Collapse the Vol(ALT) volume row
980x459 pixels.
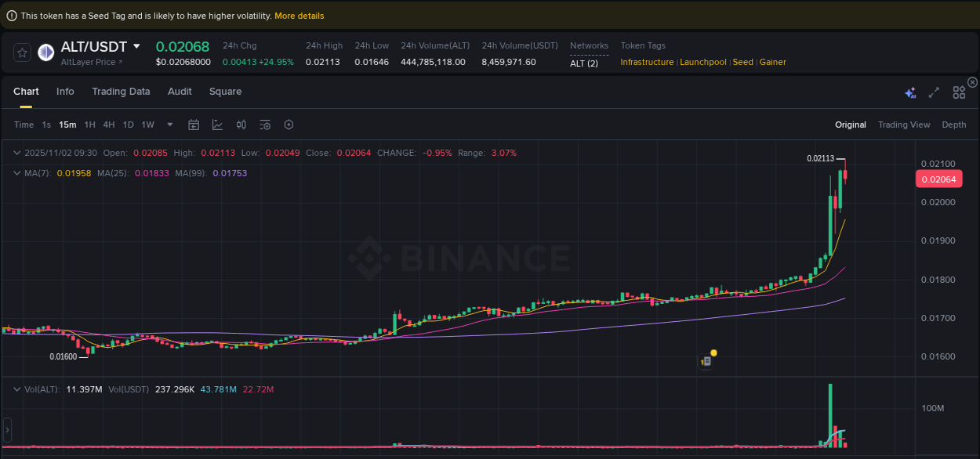tap(16, 389)
